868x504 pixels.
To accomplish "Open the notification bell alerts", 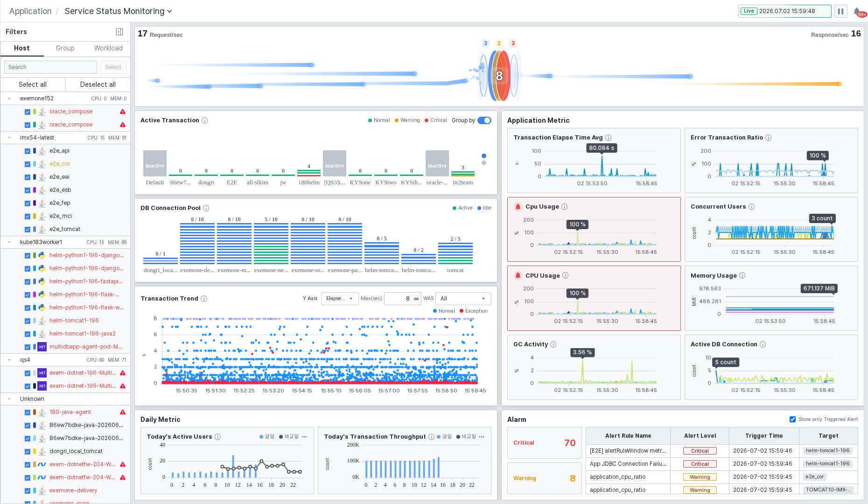I will pos(857,11).
